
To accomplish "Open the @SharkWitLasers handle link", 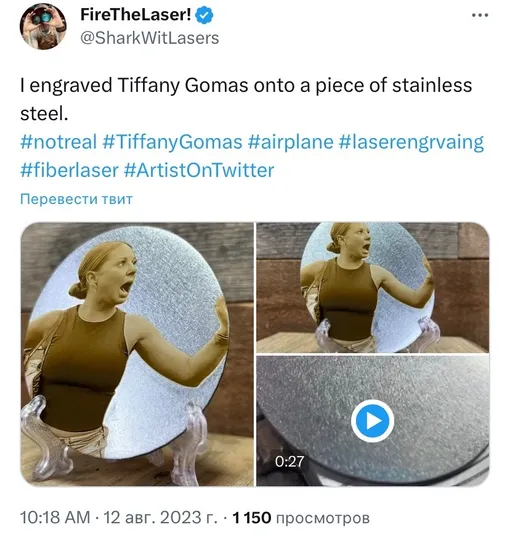I will coord(150,38).
